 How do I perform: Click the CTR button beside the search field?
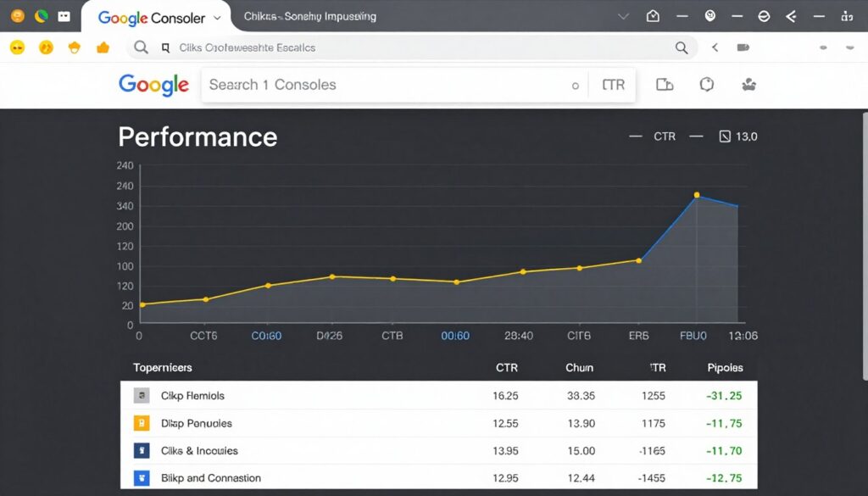(614, 85)
